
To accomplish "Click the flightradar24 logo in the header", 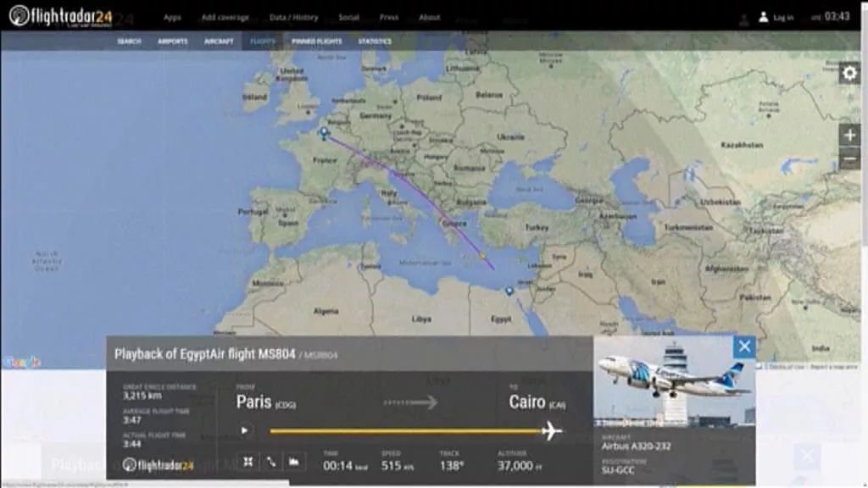I will pos(61,16).
